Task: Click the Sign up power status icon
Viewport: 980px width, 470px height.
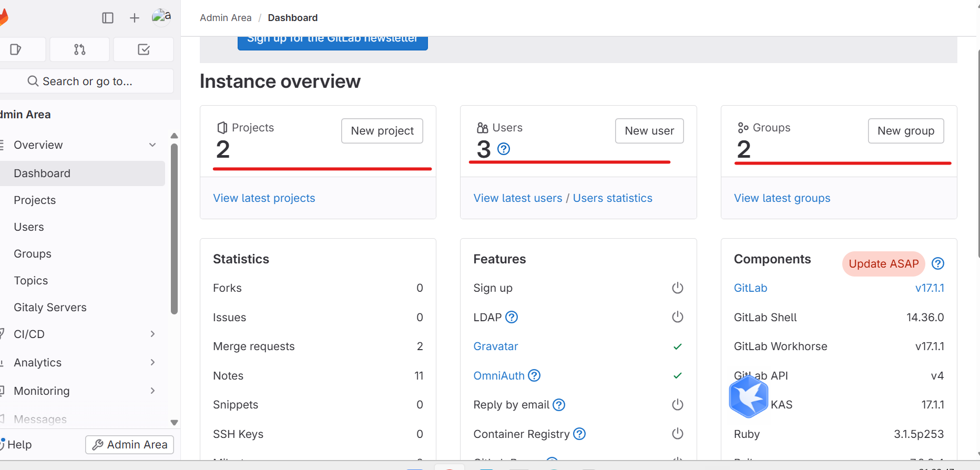Action: tap(678, 288)
